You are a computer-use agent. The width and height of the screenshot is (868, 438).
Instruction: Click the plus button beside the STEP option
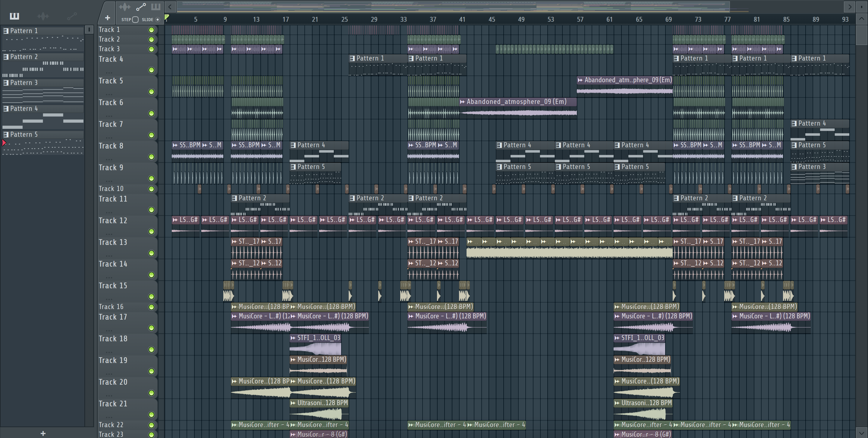point(108,18)
